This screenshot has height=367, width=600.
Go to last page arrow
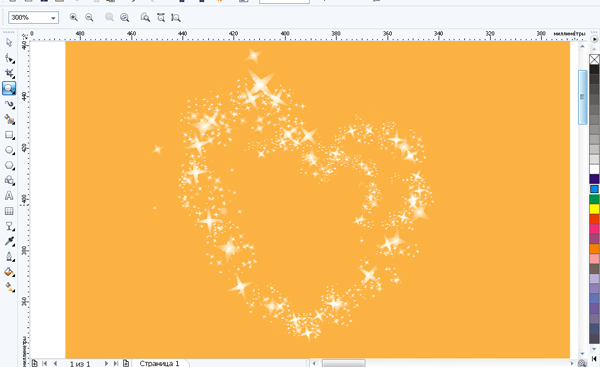click(x=116, y=363)
